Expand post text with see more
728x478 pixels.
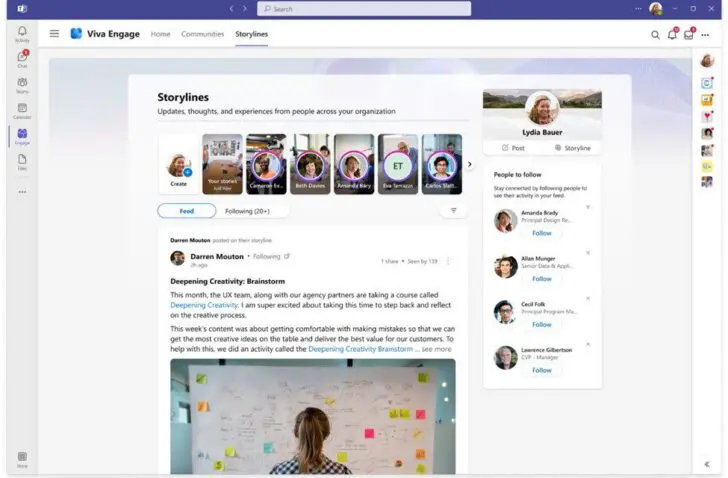tap(436, 349)
